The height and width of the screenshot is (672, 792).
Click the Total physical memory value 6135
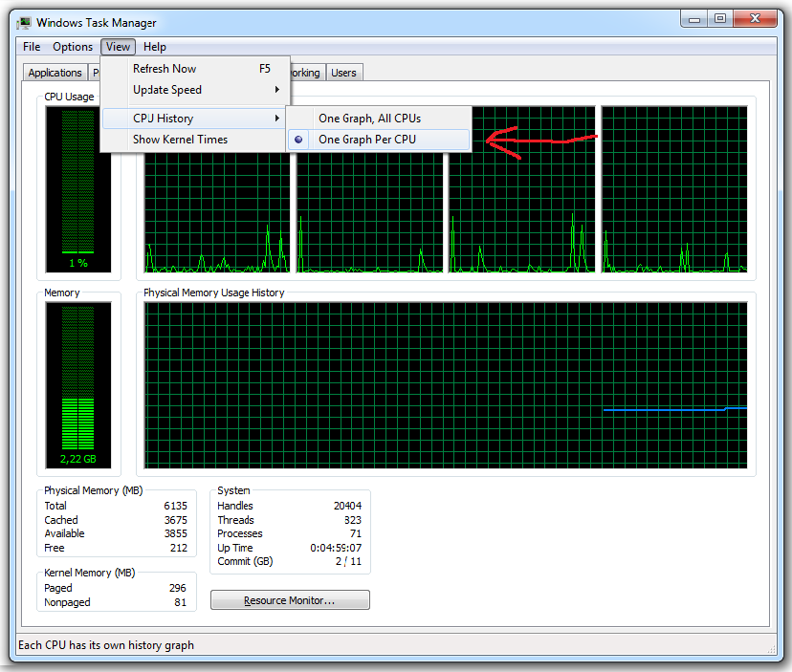coord(175,506)
